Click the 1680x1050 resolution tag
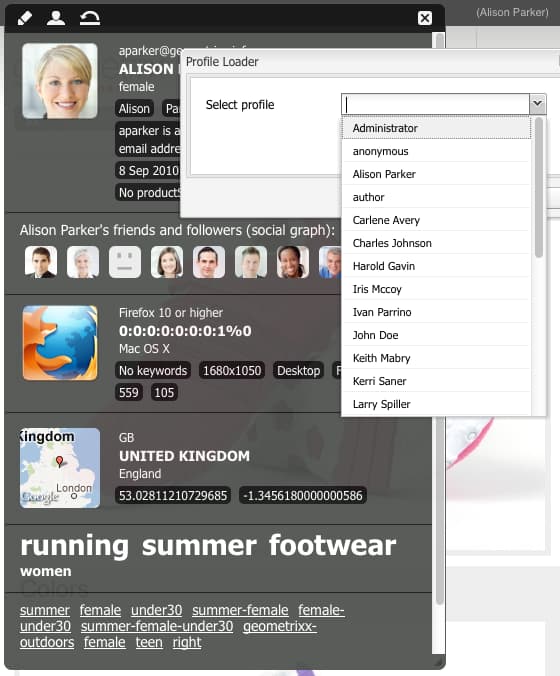This screenshot has height=676, width=560. point(232,370)
